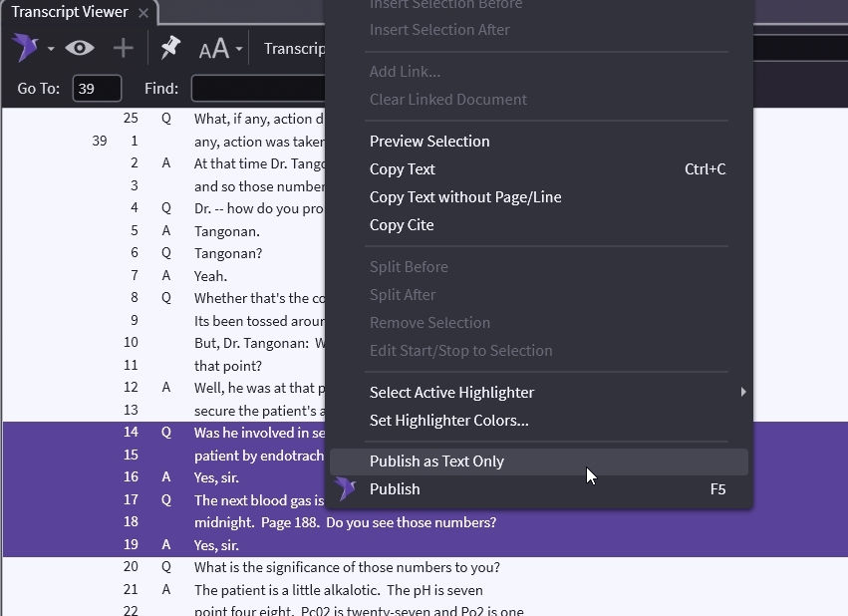Image resolution: width=848 pixels, height=616 pixels.
Task: Click transcript line 20 question text
Action: click(347, 567)
